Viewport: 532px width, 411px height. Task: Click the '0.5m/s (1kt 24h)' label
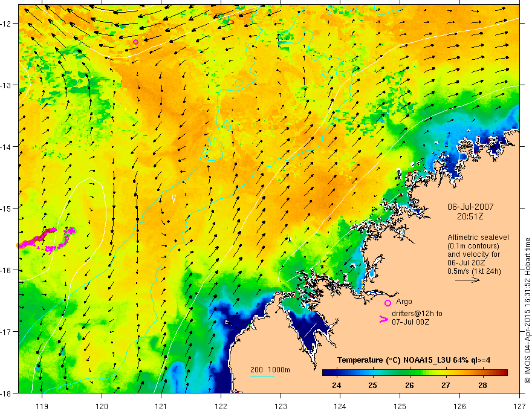coord(474,271)
